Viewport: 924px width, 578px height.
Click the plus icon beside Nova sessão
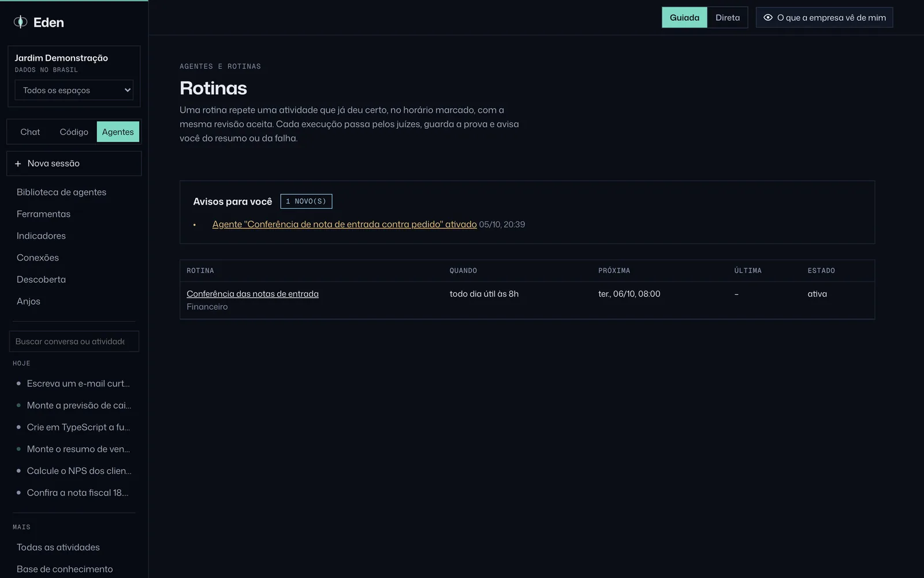pos(18,164)
